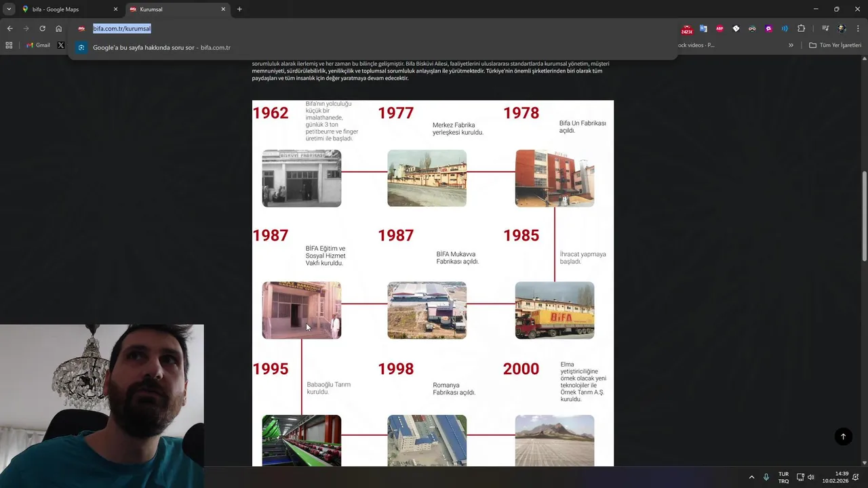Switch the TUR TRQ keyboard language

point(783,477)
